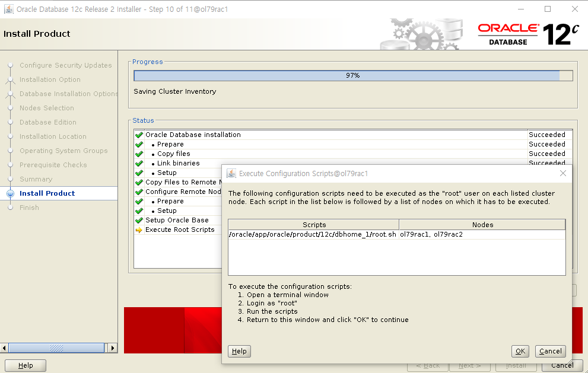Screen dimensions: 588x373
Task: Close the Execute Configuration Scripts dialog
Action: (x=563, y=173)
